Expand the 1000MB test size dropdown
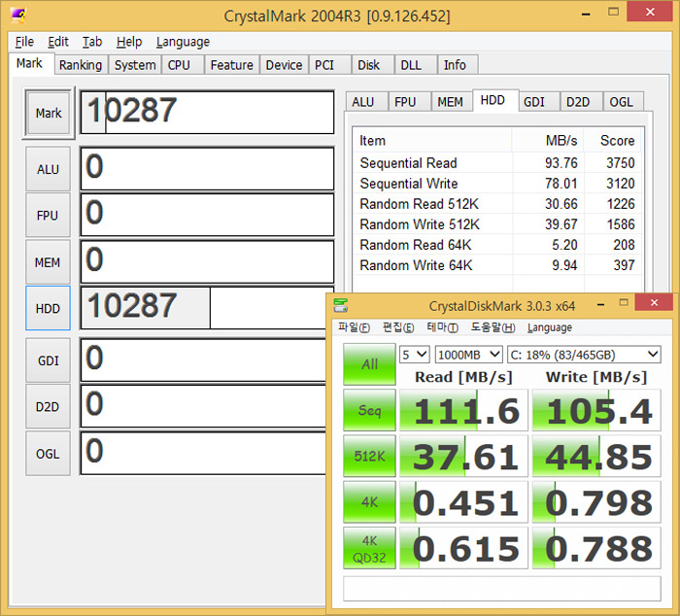The image size is (680, 616). [x=468, y=355]
